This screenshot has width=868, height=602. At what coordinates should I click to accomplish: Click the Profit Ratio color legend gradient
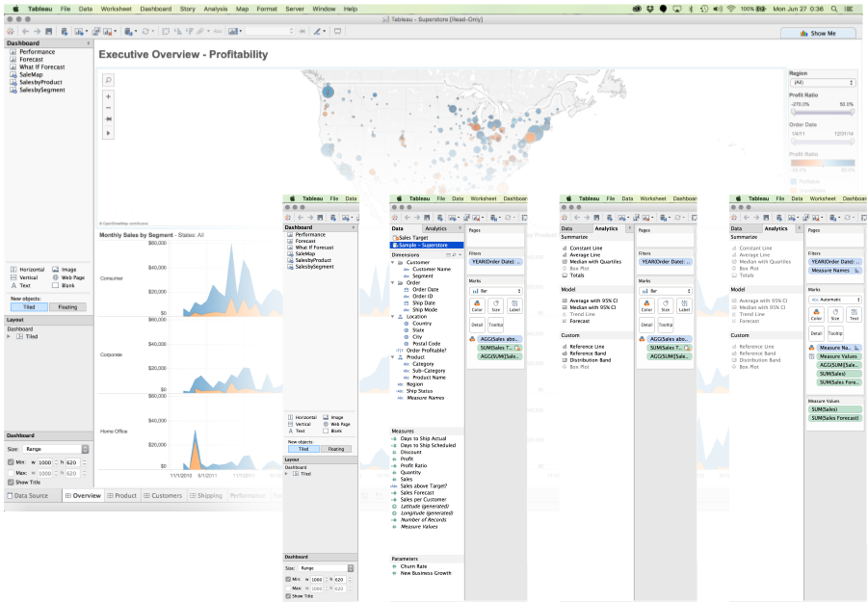coord(823,163)
